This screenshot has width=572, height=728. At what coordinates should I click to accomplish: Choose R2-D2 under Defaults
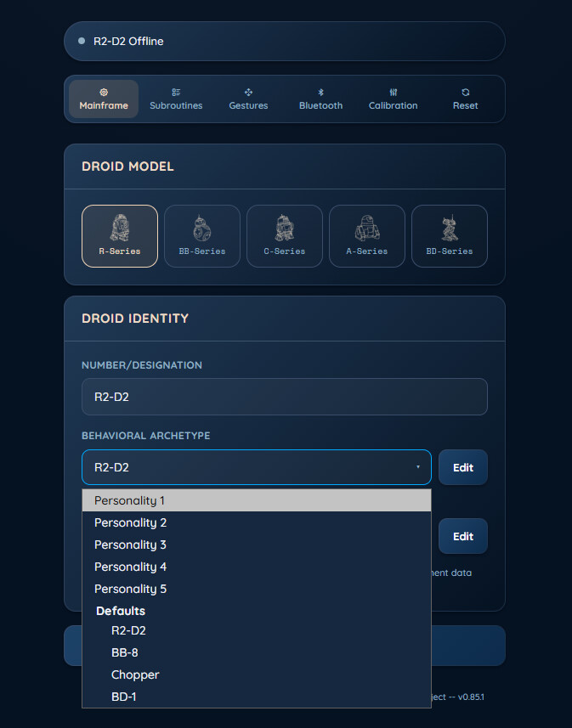257,630
